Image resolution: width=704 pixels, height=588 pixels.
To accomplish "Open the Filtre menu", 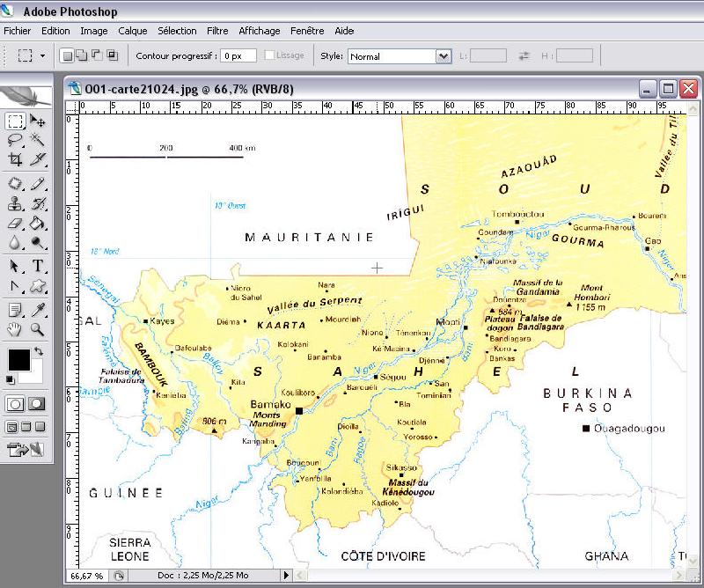I will [217, 31].
